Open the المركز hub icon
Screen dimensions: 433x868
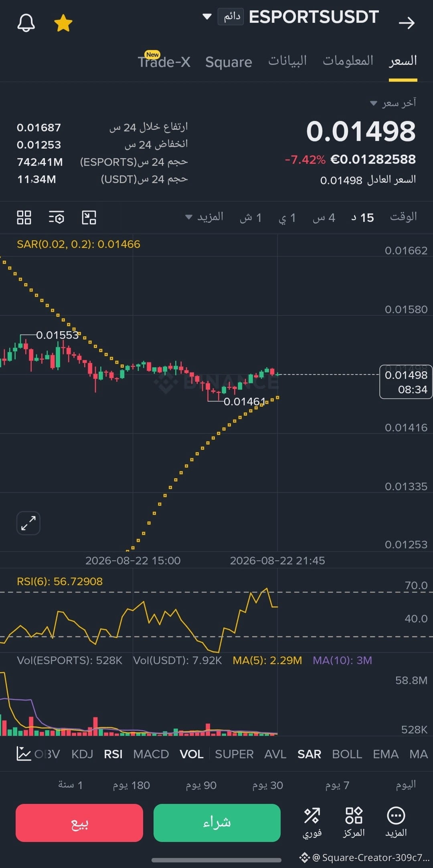[x=354, y=823]
